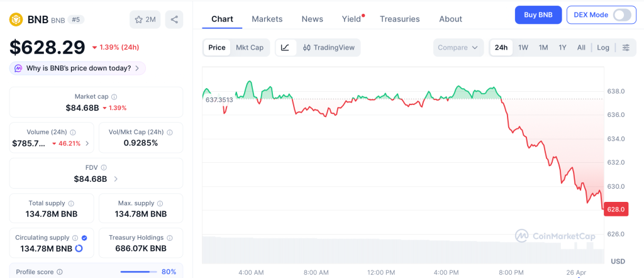The image size is (644, 278).
Task: Open the Compare dropdown
Action: (x=458, y=48)
